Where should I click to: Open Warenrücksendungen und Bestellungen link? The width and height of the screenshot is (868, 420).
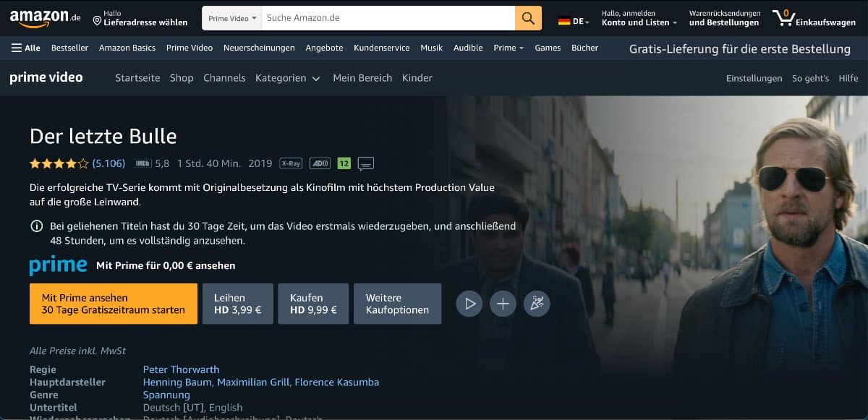[725, 18]
